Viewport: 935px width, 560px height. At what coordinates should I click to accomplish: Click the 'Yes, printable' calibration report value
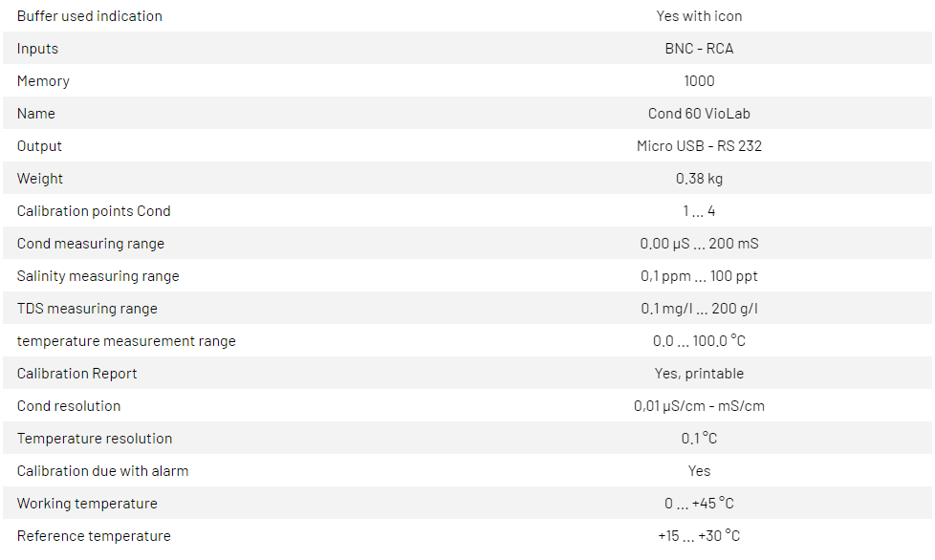click(699, 374)
